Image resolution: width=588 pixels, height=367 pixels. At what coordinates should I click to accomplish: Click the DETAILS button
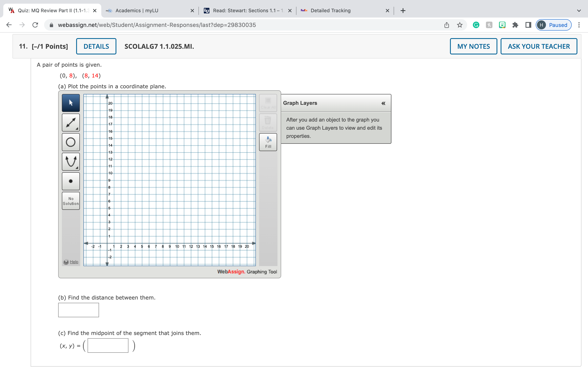click(96, 46)
